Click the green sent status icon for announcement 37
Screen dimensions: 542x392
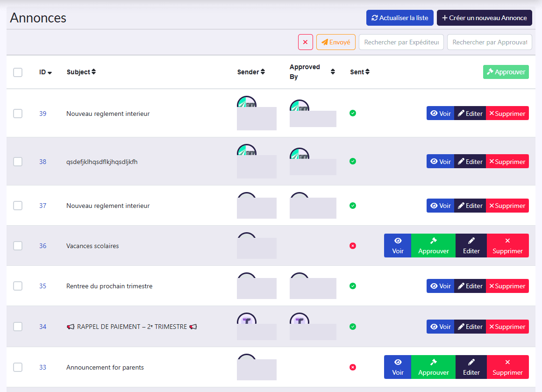(353, 206)
